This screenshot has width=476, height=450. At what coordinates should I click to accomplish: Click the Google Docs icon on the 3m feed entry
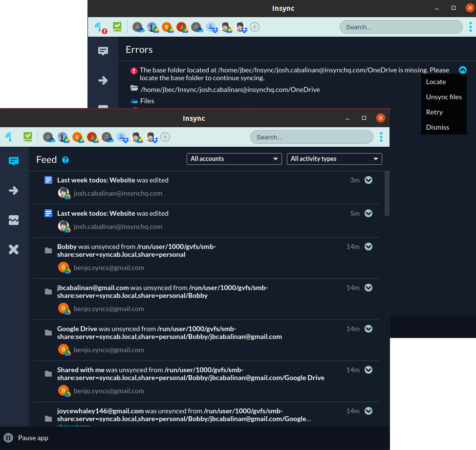coord(48,180)
